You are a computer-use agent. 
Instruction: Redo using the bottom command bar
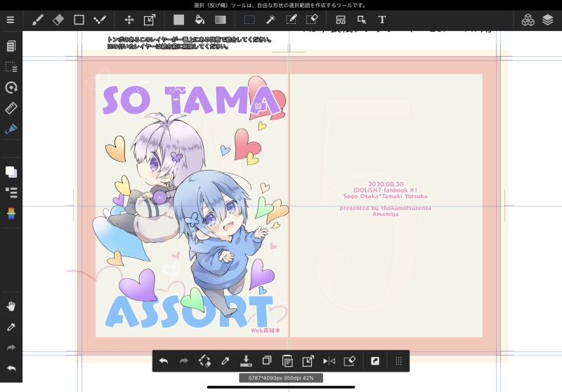(183, 361)
